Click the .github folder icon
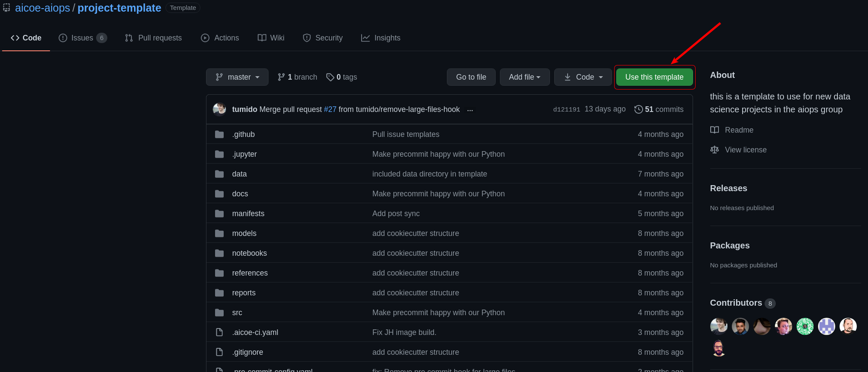This screenshot has height=372, width=868. coord(219,134)
